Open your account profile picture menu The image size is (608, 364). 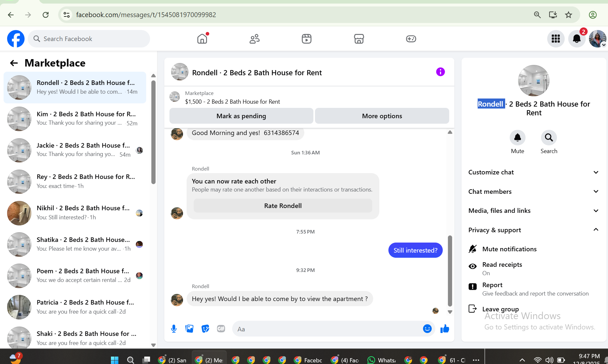pos(598,39)
